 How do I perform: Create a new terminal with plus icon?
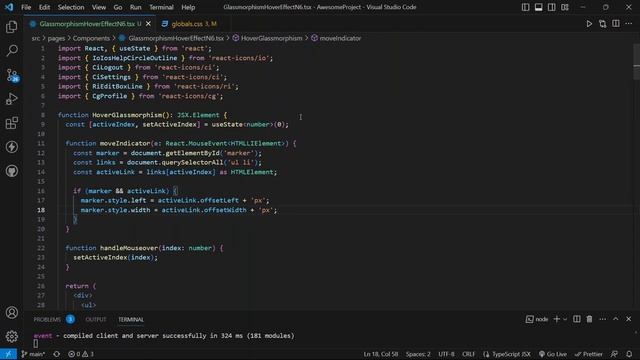point(556,319)
